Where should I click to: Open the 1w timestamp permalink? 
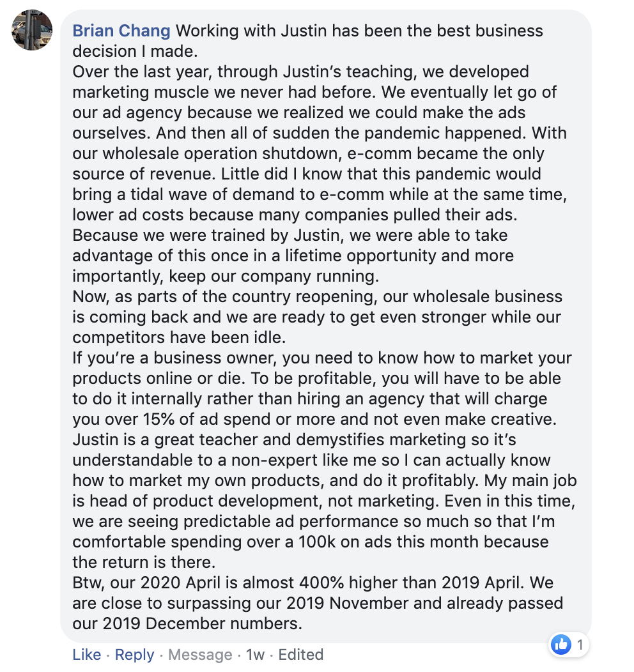(x=255, y=654)
